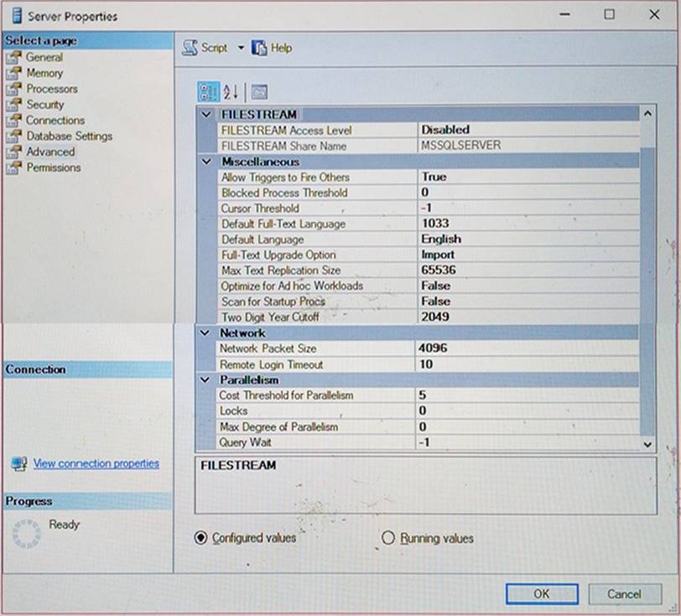Select the Processors page icon
This screenshot has height=616, width=681.
coord(13,89)
